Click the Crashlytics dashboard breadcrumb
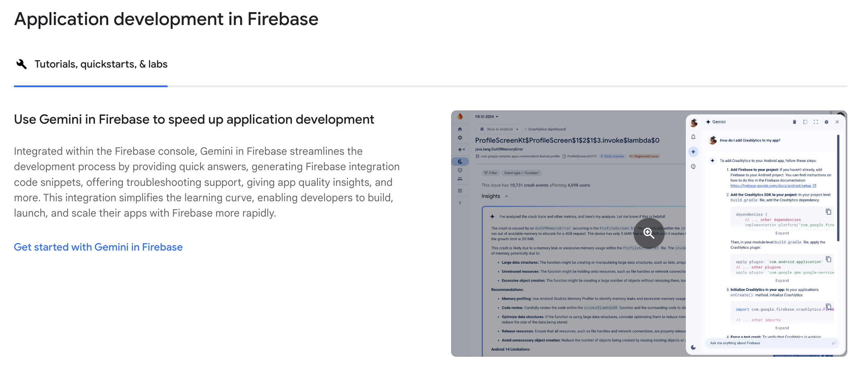The width and height of the screenshot is (868, 391). (x=547, y=129)
